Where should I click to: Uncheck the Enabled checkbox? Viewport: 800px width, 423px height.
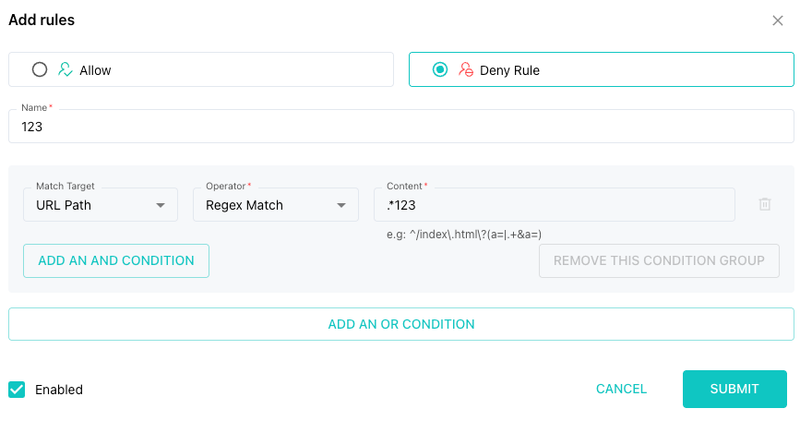click(x=17, y=389)
